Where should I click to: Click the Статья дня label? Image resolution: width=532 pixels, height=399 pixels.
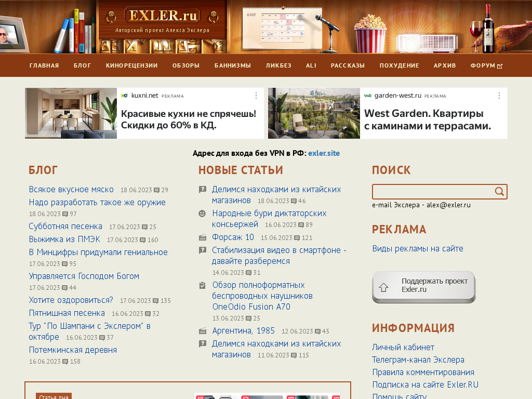(54, 396)
